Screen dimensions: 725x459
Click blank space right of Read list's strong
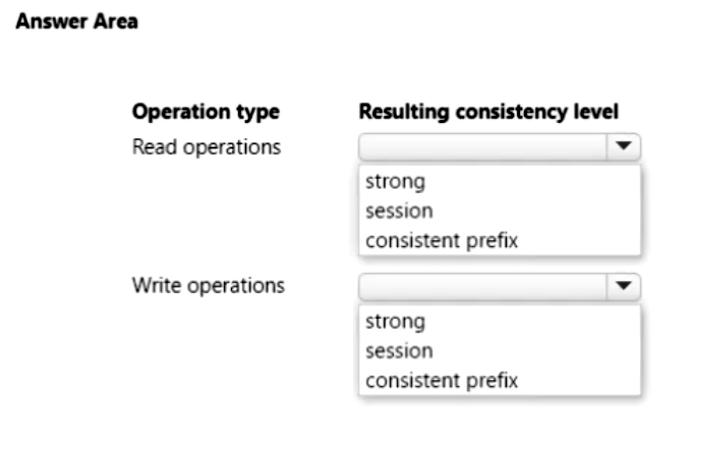pyautogui.click(x=532, y=181)
